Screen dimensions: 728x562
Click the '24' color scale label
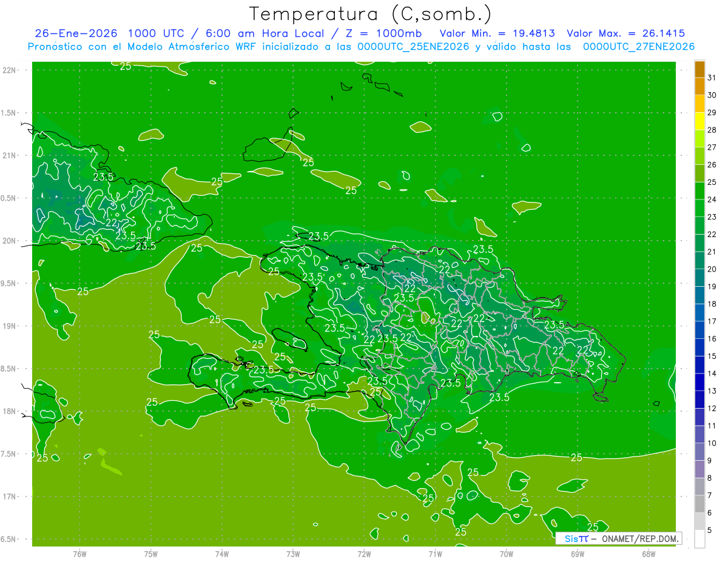coord(712,199)
